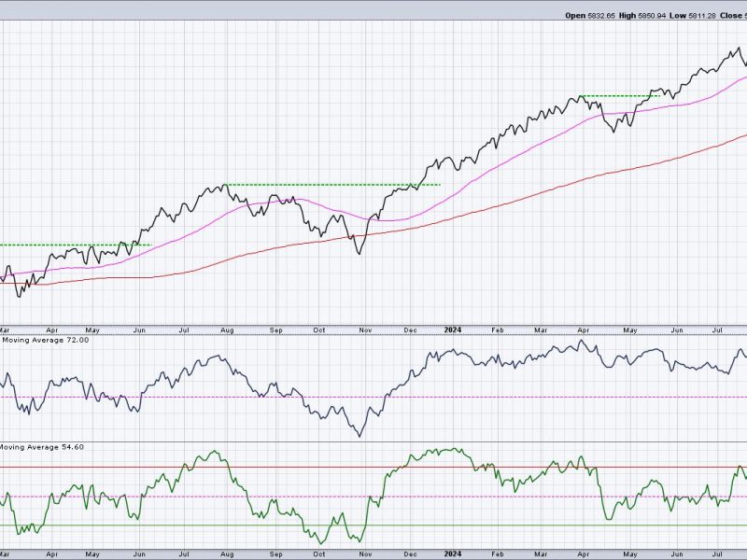Click Sep on the bottom panel's date axis

276,554
